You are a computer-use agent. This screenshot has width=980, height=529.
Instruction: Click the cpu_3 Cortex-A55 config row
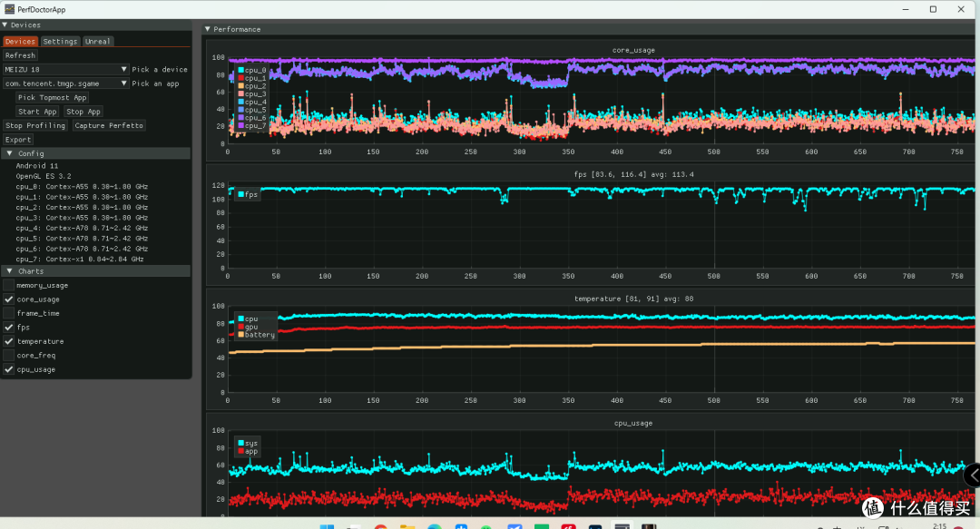pos(82,218)
